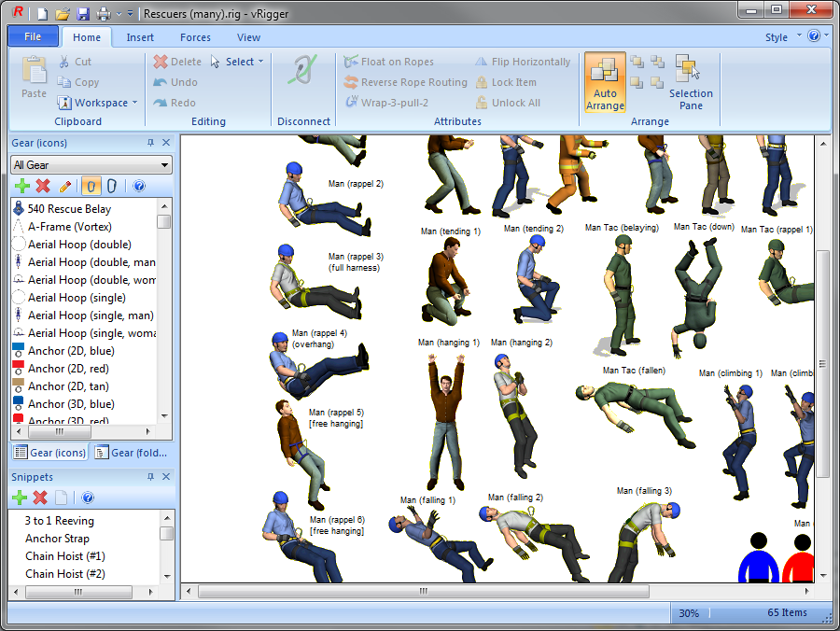Image resolution: width=840 pixels, height=631 pixels.
Task: Switch to the Forces ribbon tab
Action: pos(195,36)
